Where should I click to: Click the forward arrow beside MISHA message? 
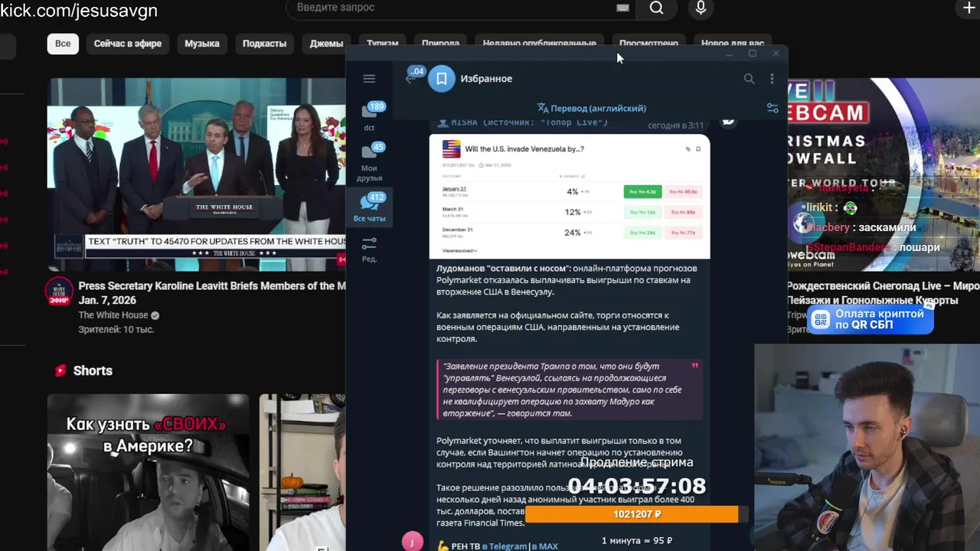[728, 120]
